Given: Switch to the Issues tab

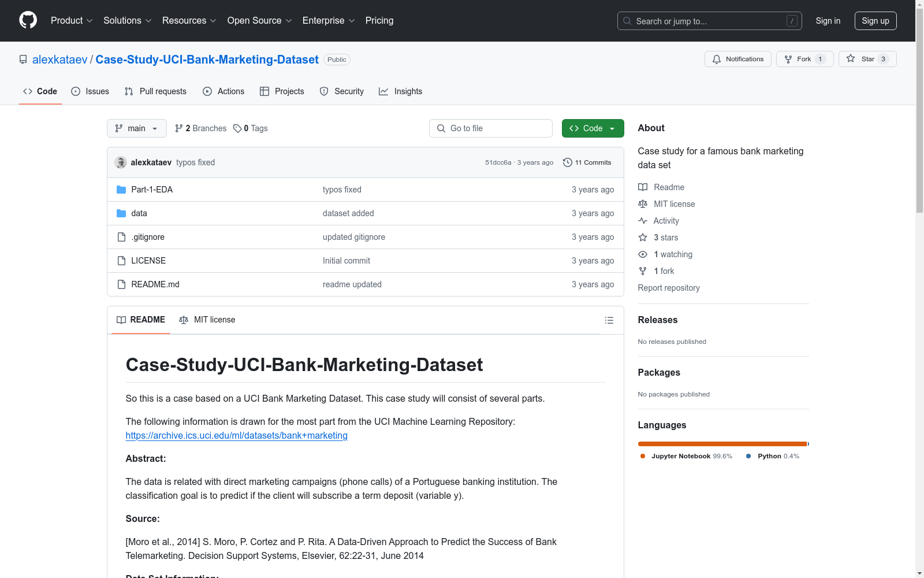Looking at the screenshot, I should click(x=90, y=91).
